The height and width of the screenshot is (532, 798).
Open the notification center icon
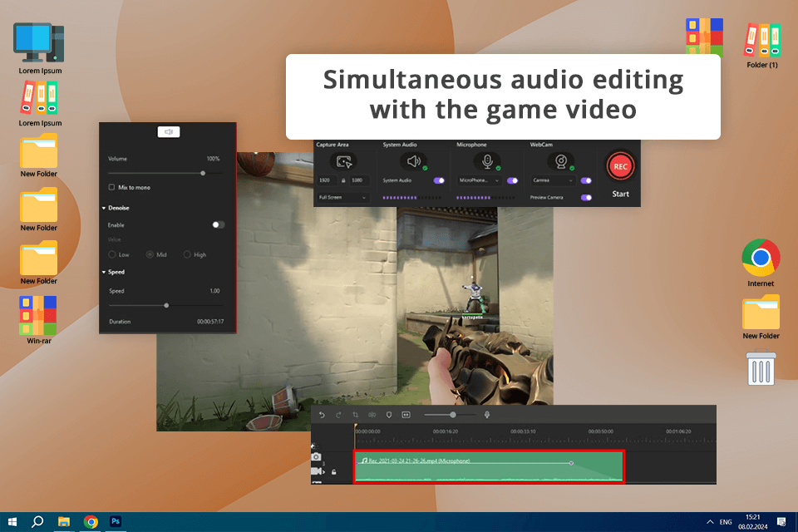point(781,522)
